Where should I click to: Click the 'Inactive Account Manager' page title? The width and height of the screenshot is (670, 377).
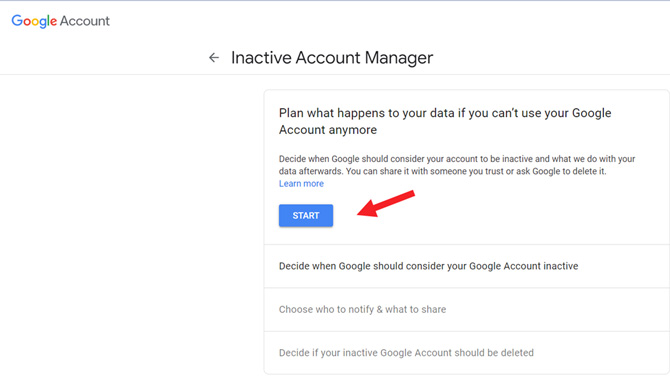coord(332,58)
